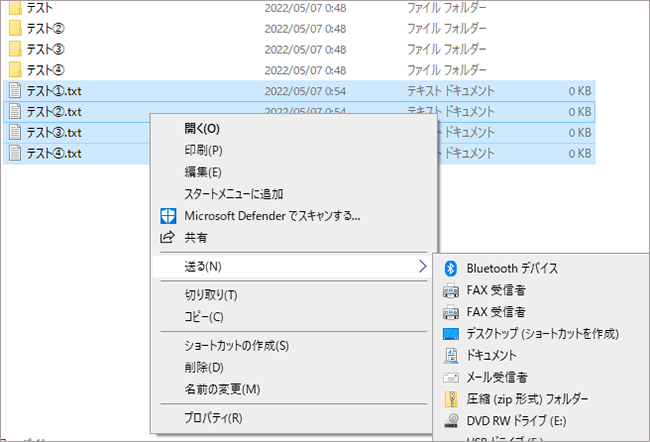
Task: Click the テスト②.txt document icon
Action: (x=15, y=112)
